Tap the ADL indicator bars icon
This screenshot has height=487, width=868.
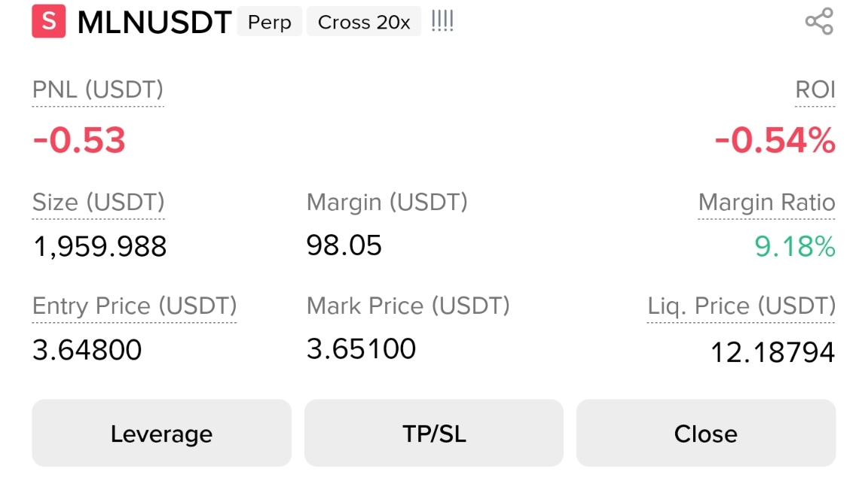click(442, 21)
